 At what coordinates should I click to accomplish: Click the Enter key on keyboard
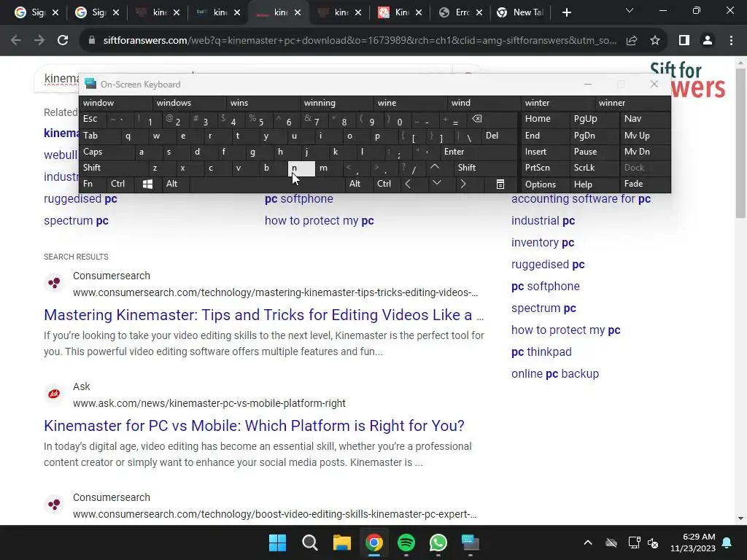click(479, 152)
